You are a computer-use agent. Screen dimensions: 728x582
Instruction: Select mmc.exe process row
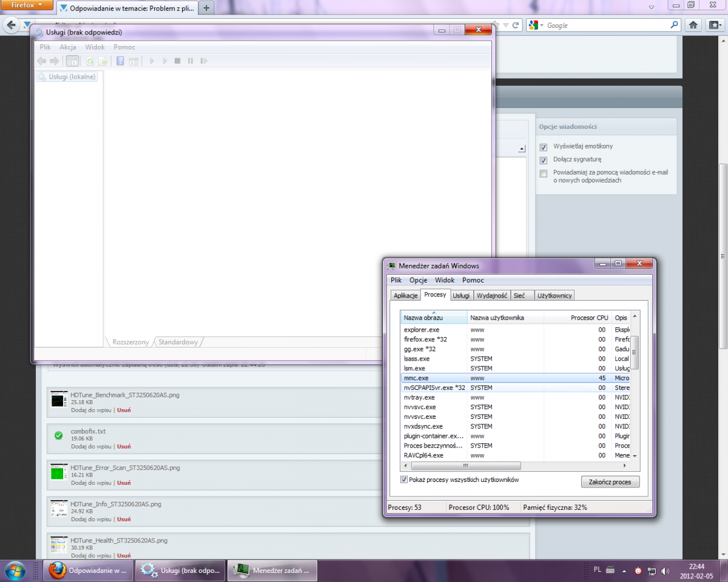coord(516,378)
